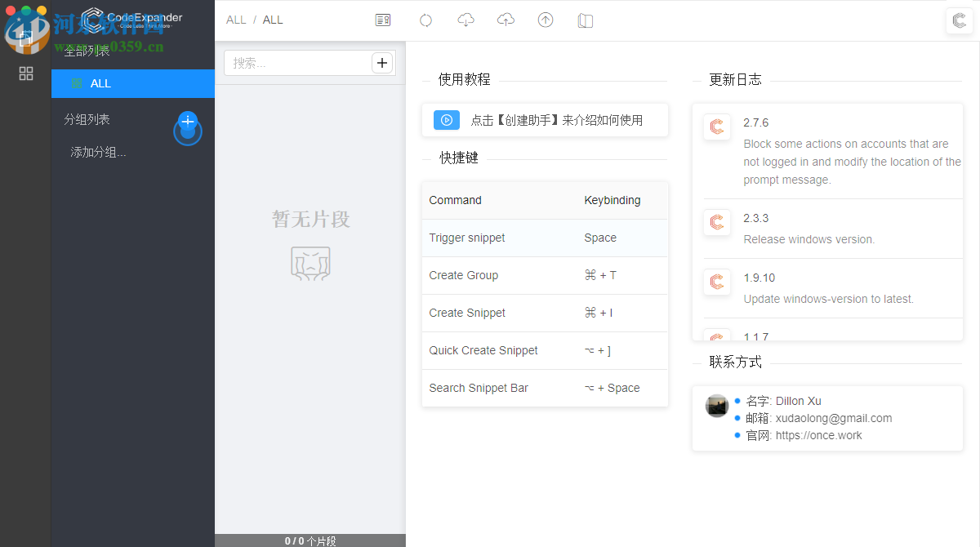The image size is (980, 547).
Task: Click the CodeExpander logo next to version 2.7.6
Action: coord(716,127)
